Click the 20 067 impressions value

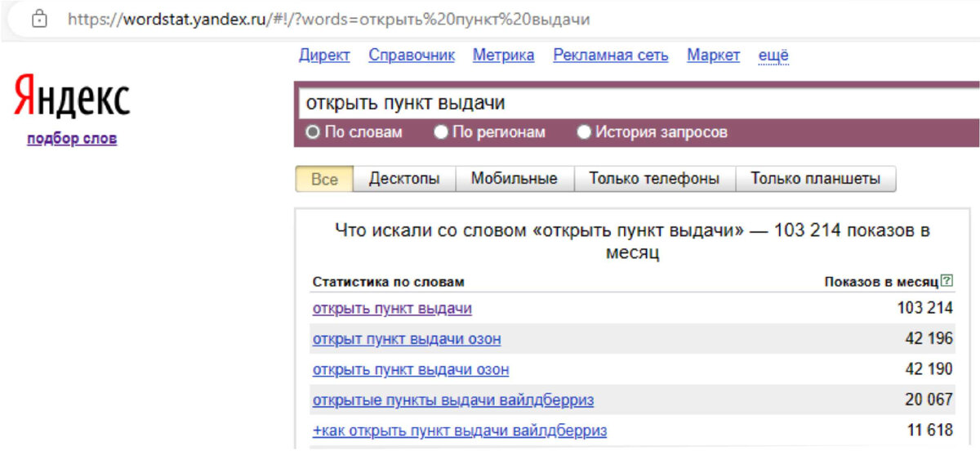pos(929,400)
